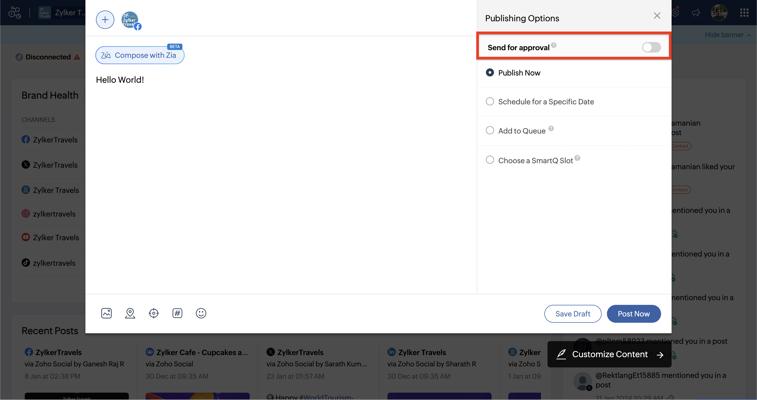The width and height of the screenshot is (757, 400).
Task: Close the Publishing Options panel
Action: pos(657,16)
